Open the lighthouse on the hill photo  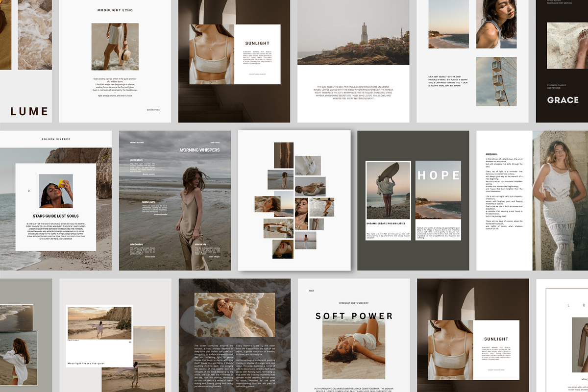pyautogui.click(x=353, y=32)
